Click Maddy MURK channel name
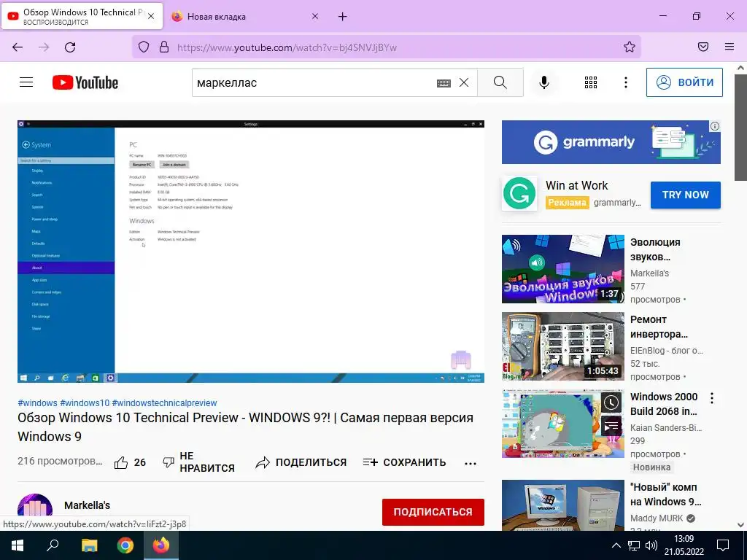Viewport: 747px width, 560px height. click(657, 518)
